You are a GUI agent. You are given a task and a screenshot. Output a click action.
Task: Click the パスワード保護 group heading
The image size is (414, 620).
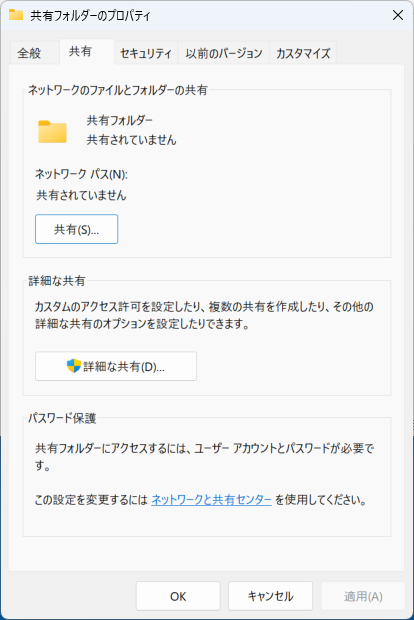tap(62, 418)
